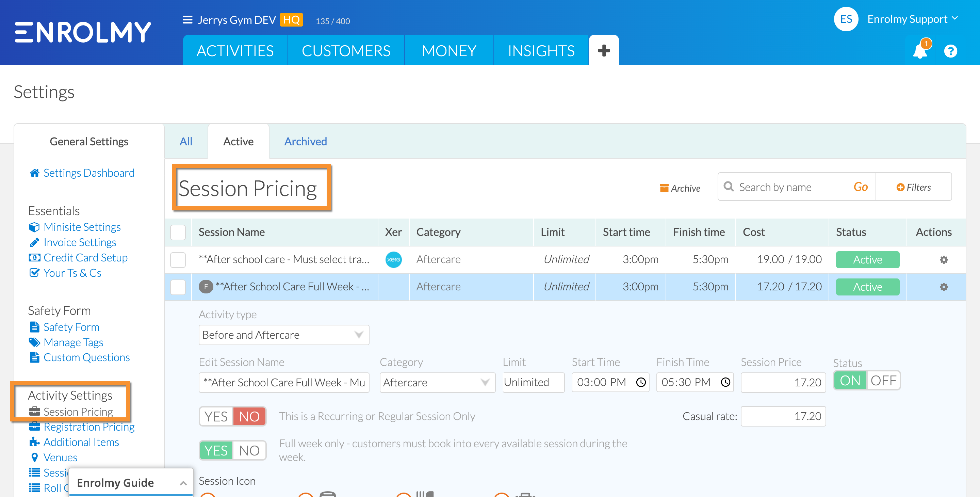980x497 pixels.
Task: Click the Additional Items puzzle icon
Action: (x=34, y=442)
